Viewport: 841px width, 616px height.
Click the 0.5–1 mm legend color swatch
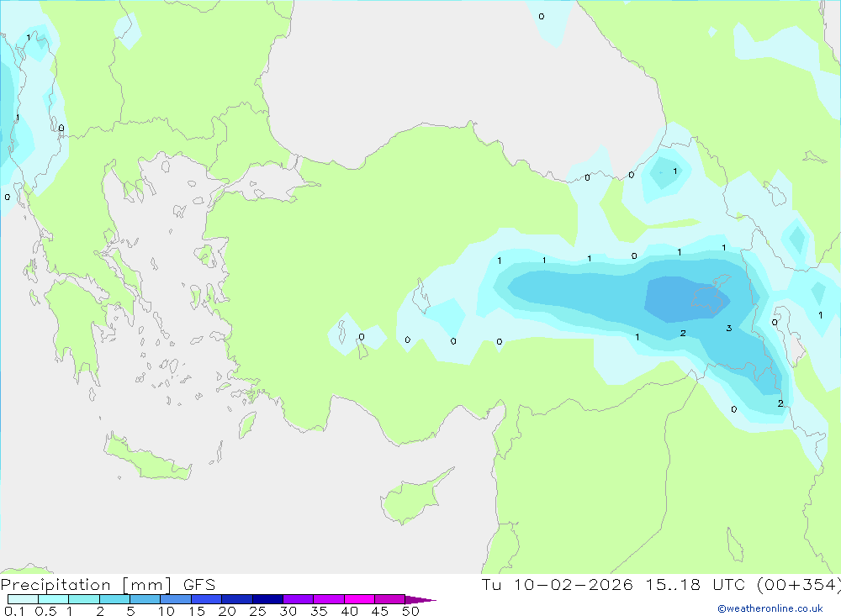point(53,599)
